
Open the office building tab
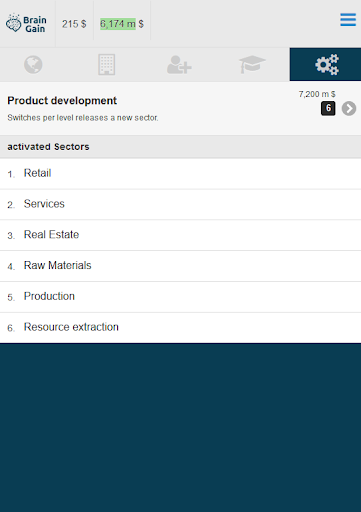[x=107, y=64]
